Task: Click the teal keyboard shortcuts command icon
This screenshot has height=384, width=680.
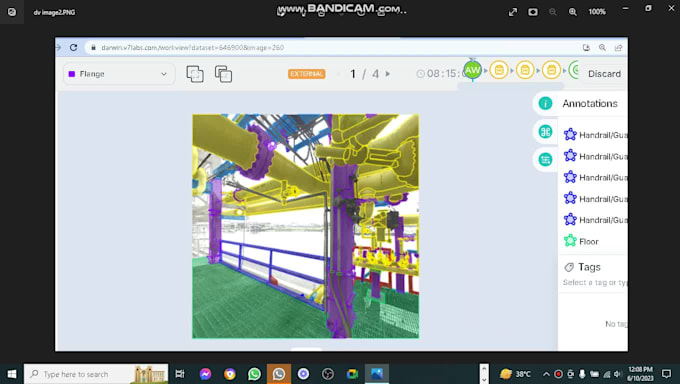Action: click(545, 131)
